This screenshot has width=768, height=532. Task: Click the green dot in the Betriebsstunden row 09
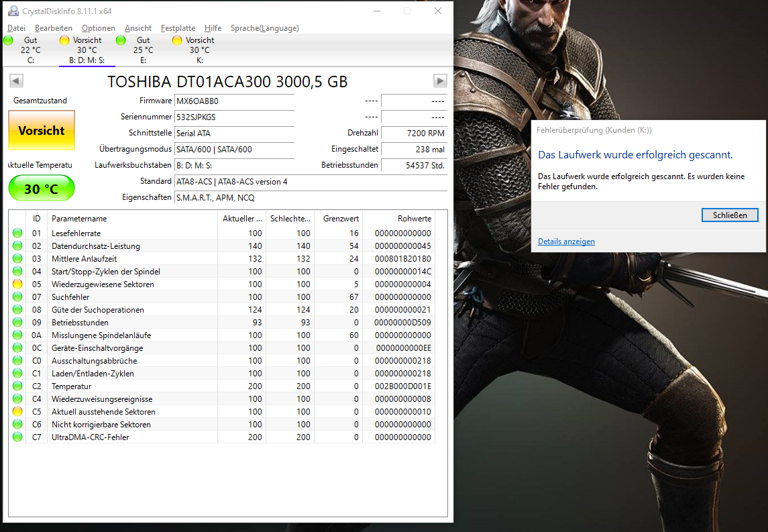pyautogui.click(x=17, y=322)
